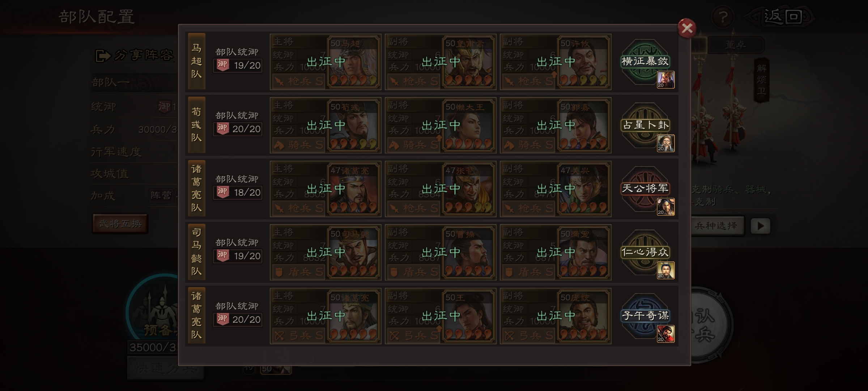Select the 天公将军 formation badge

(x=645, y=189)
